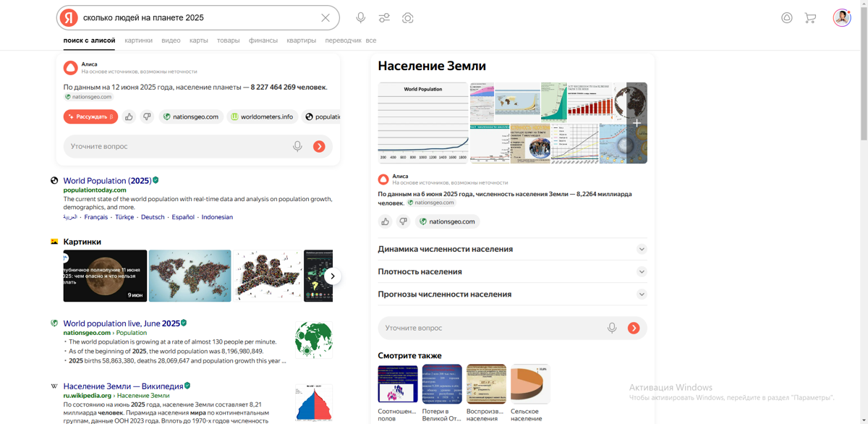868x424 pixels.
Task: Switch to the видео tab
Action: point(171,41)
